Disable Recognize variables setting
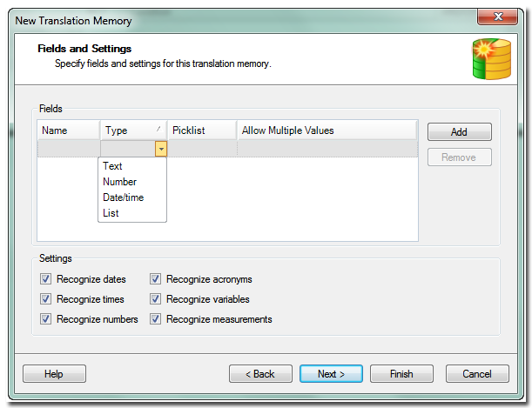The height and width of the screenshot is (408, 532). [x=155, y=300]
